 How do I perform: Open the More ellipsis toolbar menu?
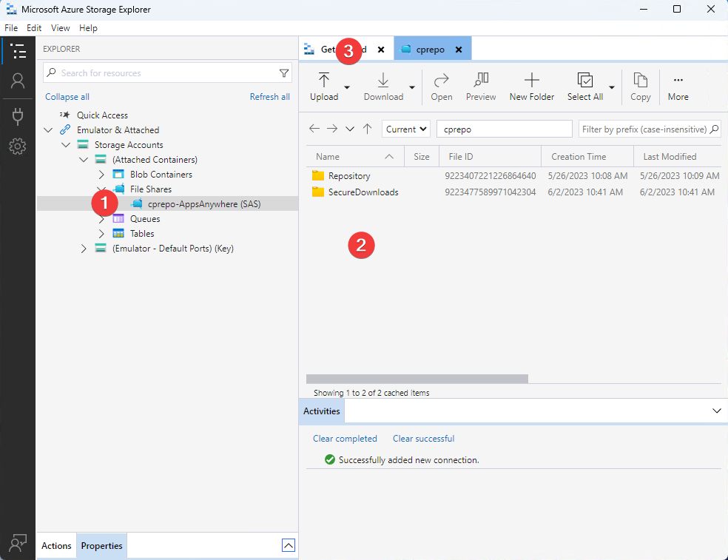tap(678, 87)
